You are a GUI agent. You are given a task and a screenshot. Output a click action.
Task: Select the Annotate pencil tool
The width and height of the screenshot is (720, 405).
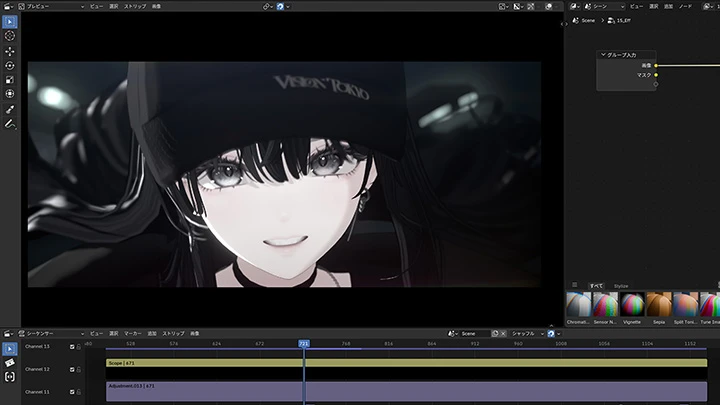[x=10, y=124]
